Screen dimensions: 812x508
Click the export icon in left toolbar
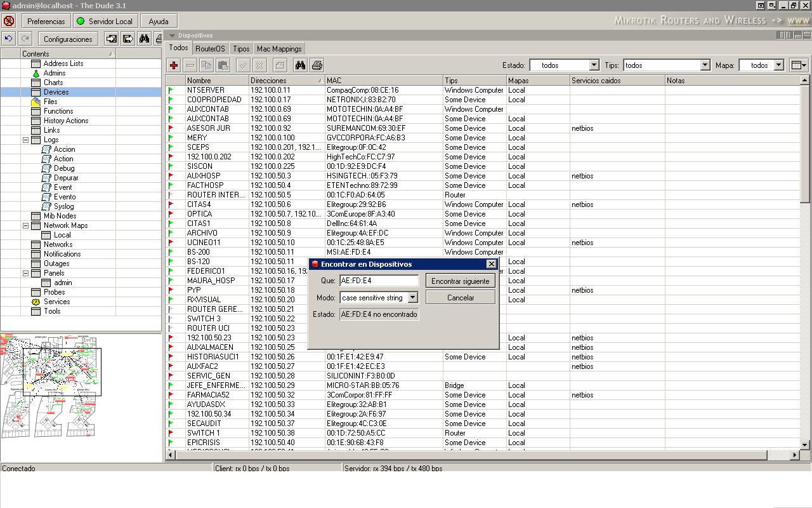[x=128, y=39]
